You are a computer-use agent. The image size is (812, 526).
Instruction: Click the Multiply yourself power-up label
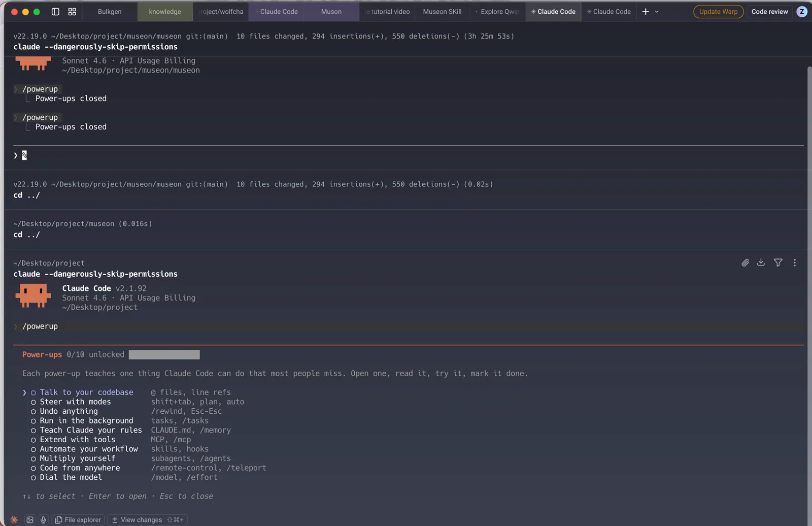coord(78,458)
